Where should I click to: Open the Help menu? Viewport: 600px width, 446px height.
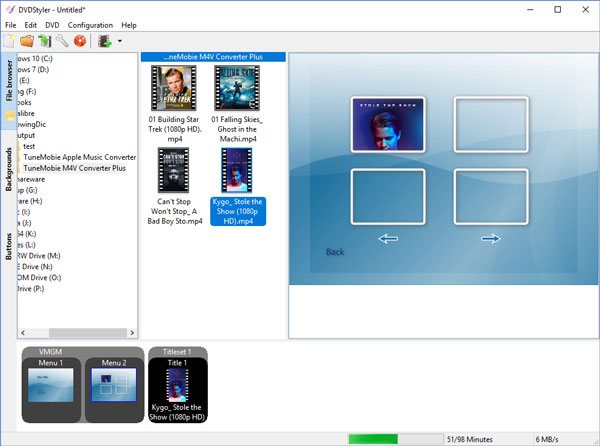coord(129,25)
